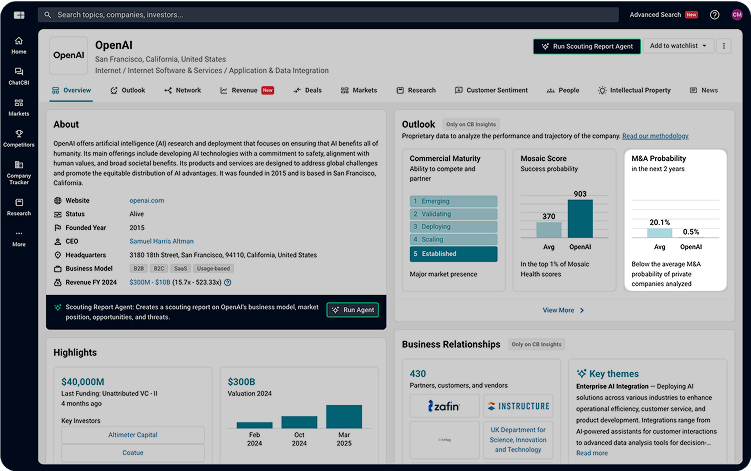Switch to Intellectual Property tab
Viewport: 751px width, 471px height.
634,90
